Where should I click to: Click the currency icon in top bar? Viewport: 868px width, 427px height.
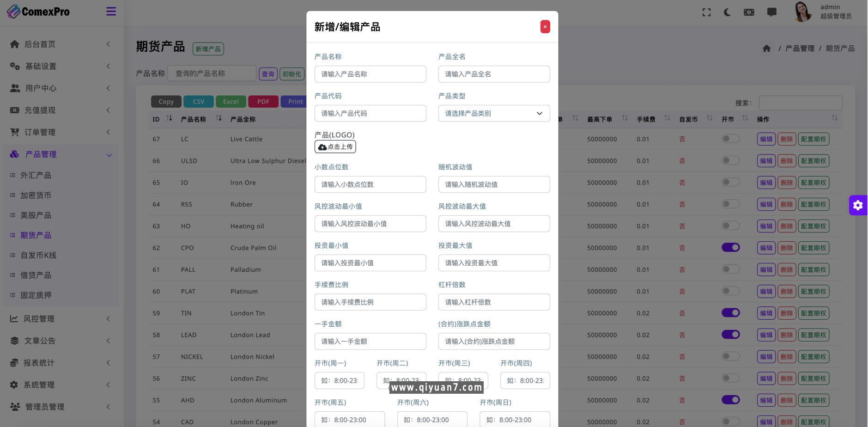(x=748, y=12)
